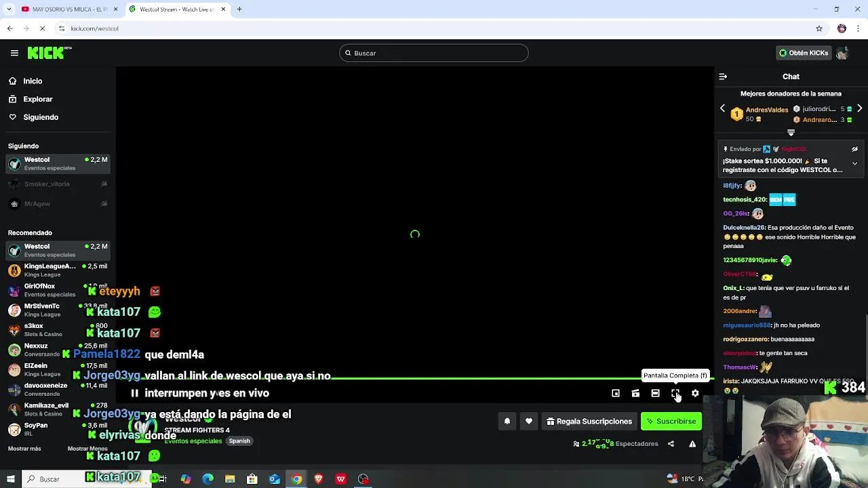Viewport: 868px width, 488px height.
Task: Go back with the browser back arrow
Action: (x=9, y=28)
